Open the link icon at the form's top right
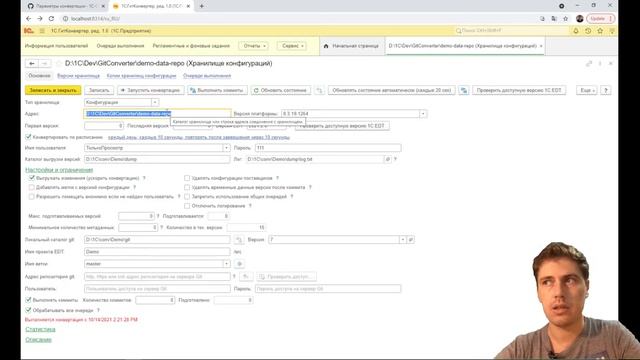Image resolution: width=640 pixels, height=360 pixels. coord(589,64)
